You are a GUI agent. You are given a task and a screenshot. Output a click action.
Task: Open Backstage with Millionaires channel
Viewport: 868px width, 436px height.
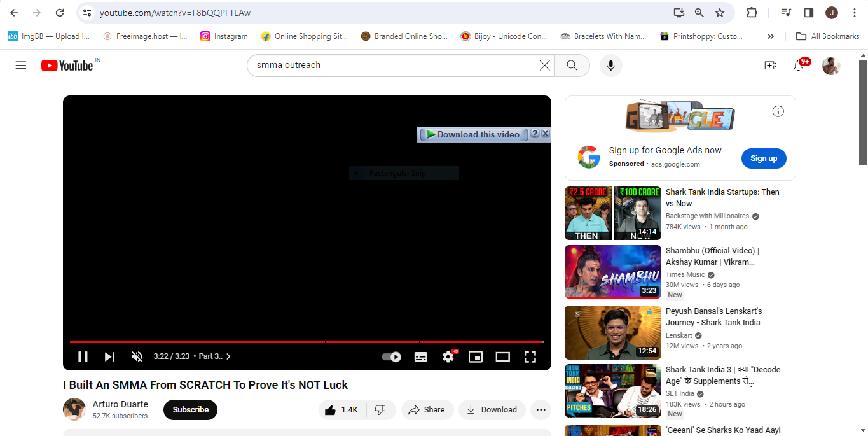[707, 216]
